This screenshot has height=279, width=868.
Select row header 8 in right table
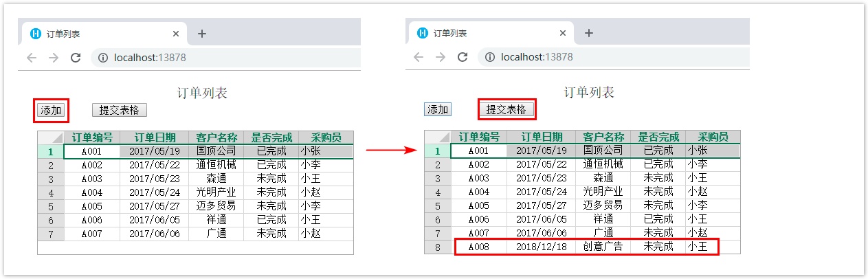tap(438, 247)
